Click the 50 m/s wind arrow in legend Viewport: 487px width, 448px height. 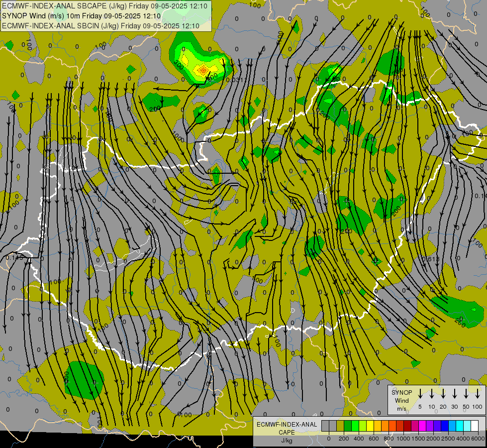pos(466,394)
